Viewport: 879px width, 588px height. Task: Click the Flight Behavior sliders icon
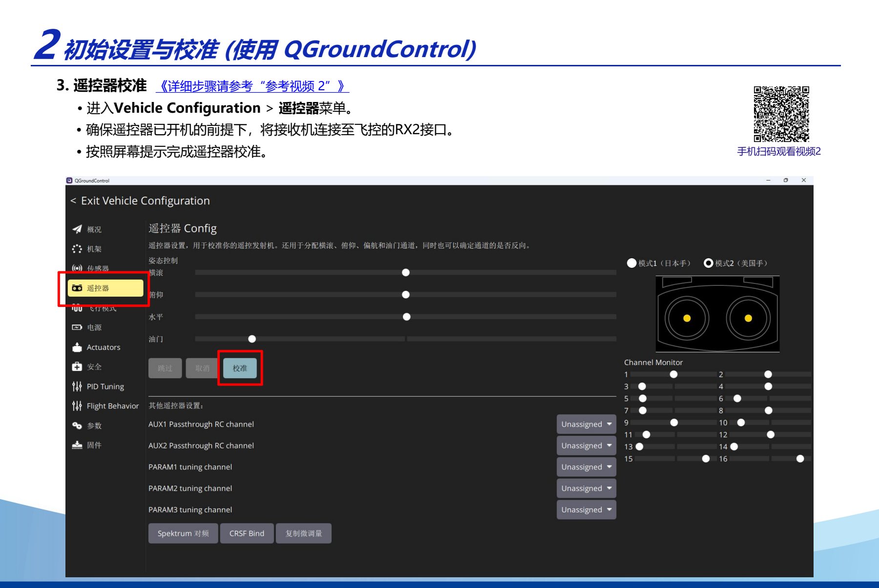[x=77, y=406]
